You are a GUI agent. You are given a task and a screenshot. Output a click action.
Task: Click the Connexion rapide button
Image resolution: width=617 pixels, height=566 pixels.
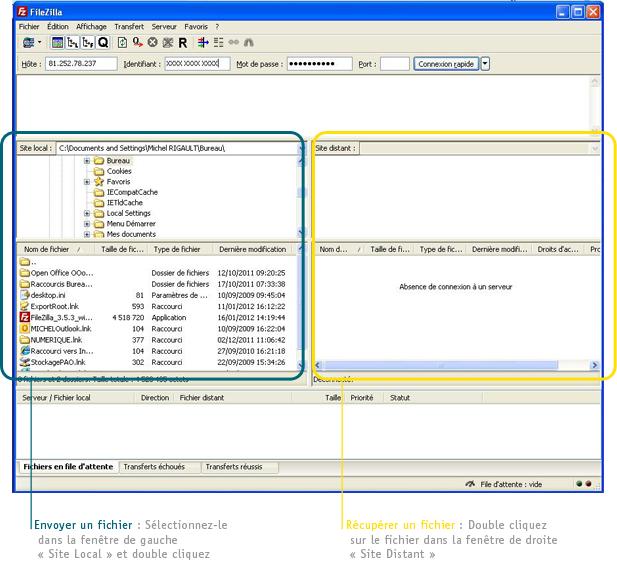click(446, 64)
